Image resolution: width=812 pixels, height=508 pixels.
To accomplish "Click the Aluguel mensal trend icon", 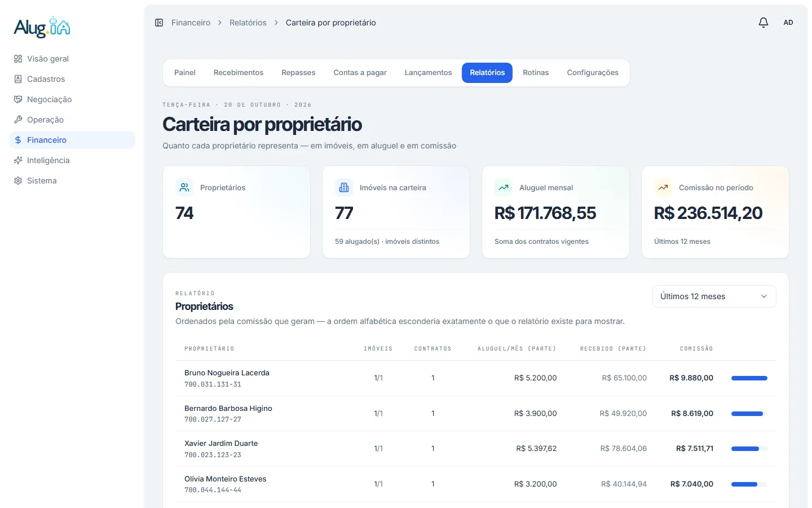I will 504,187.
